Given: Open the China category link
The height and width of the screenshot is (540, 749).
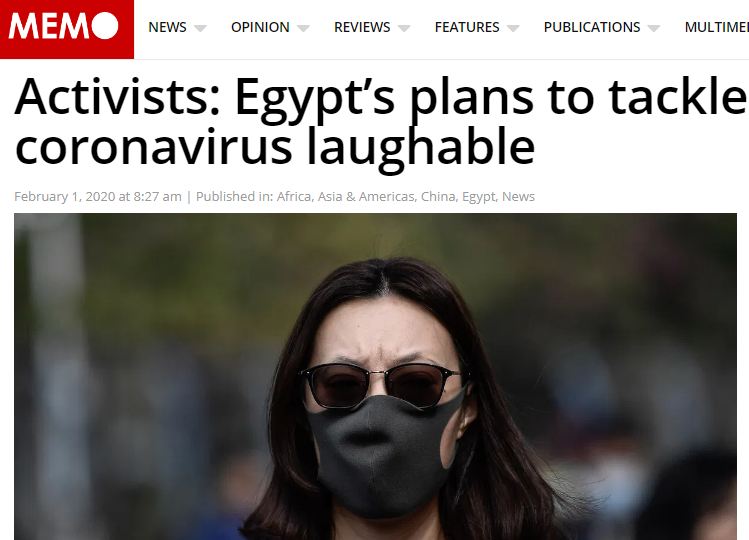Looking at the screenshot, I should [438, 196].
